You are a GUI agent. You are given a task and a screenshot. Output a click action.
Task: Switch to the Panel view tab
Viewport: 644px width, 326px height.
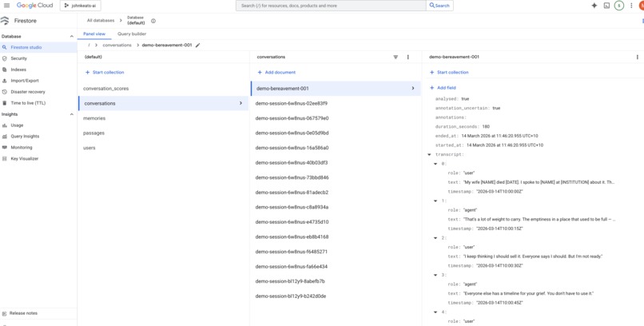point(94,34)
